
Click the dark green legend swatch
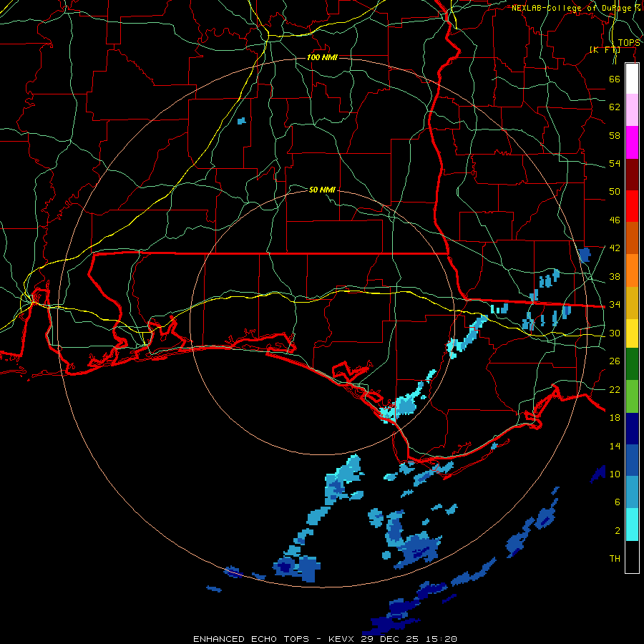[x=632, y=364]
